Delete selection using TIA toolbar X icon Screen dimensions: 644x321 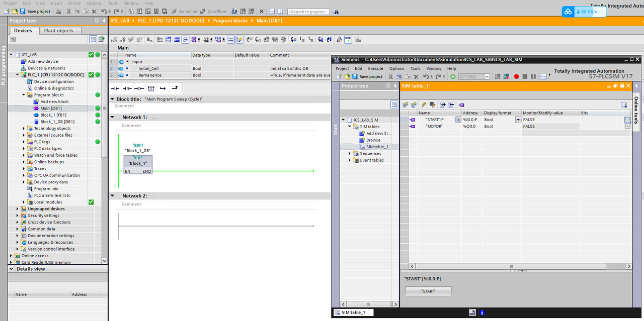94,11
